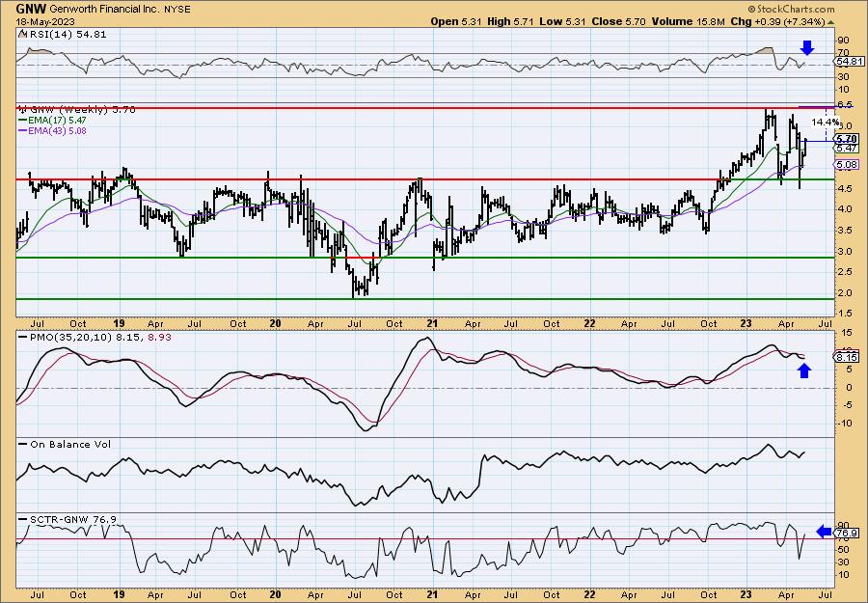This screenshot has width=868, height=603.
Task: Click the 5.08 EMA tag on right axis
Action: point(847,164)
